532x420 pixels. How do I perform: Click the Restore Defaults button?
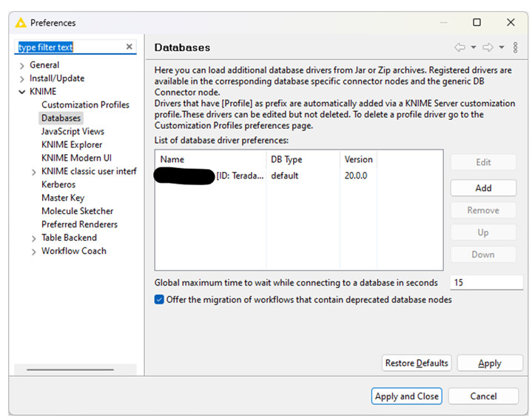pyautogui.click(x=417, y=363)
